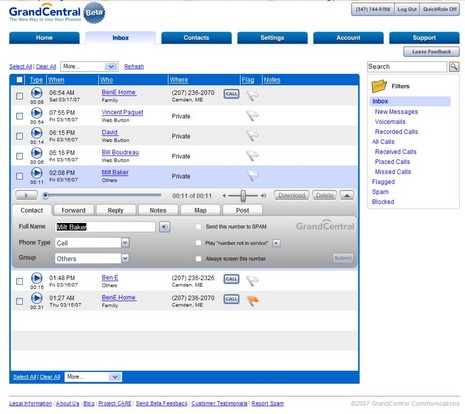Screen dimensions: 465x414
Task: Check David's row checkbox
Action: click(20, 136)
